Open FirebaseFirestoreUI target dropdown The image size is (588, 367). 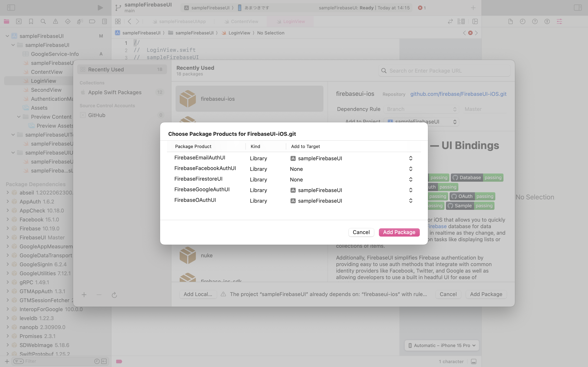tap(410, 180)
